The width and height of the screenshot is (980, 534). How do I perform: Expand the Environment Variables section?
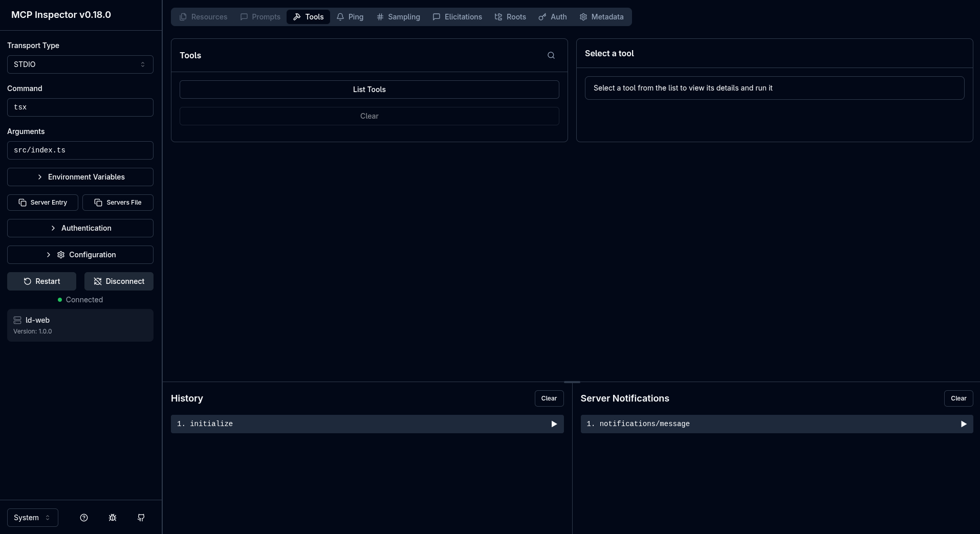80,177
